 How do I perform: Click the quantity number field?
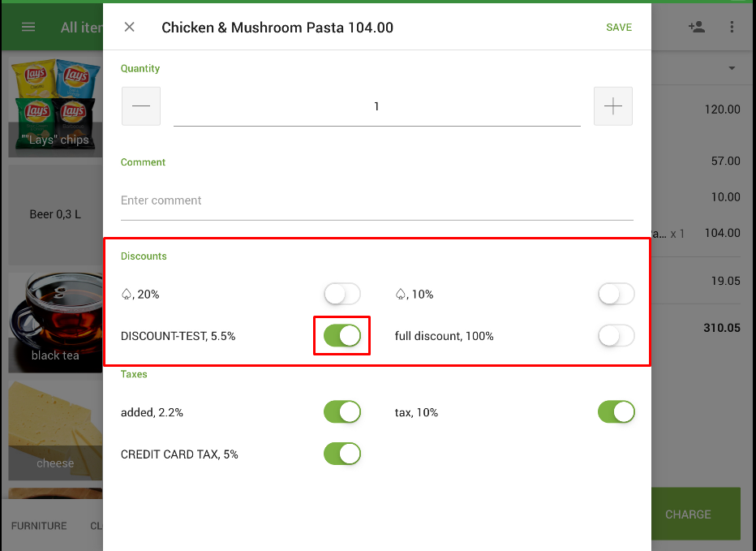pyautogui.click(x=376, y=106)
